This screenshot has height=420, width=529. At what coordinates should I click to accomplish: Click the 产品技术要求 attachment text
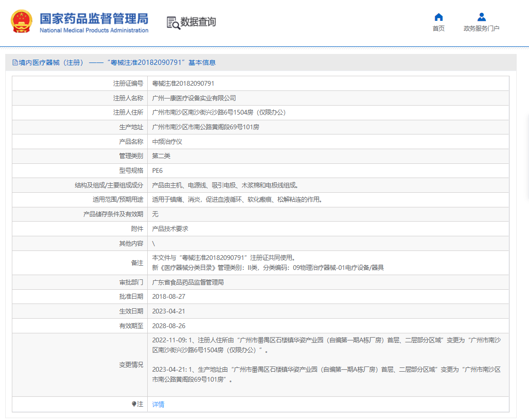pyautogui.click(x=170, y=229)
